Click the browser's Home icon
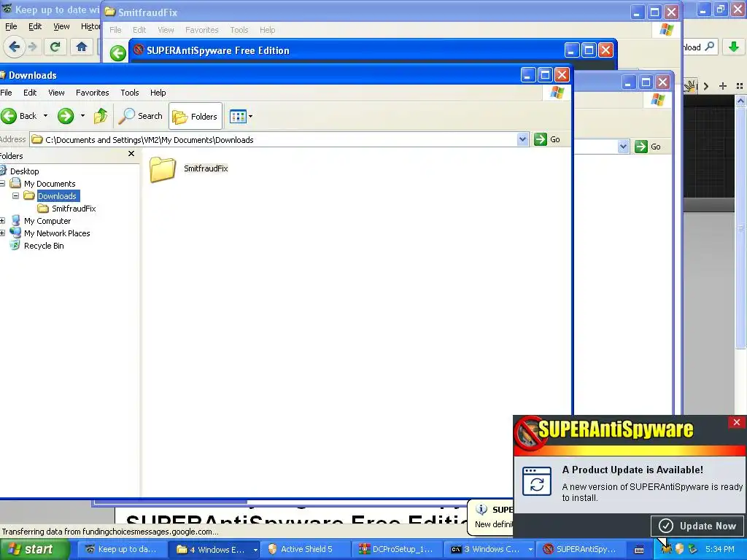The width and height of the screenshot is (747, 560). tap(82, 47)
